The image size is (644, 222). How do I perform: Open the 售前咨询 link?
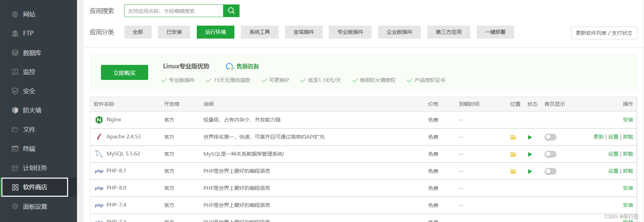coord(247,66)
